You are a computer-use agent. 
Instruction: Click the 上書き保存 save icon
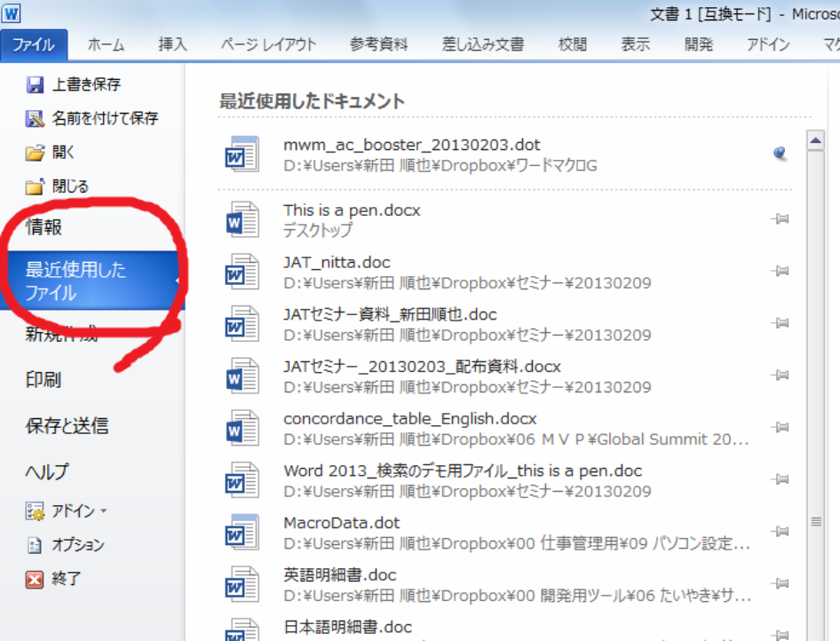click(36, 85)
